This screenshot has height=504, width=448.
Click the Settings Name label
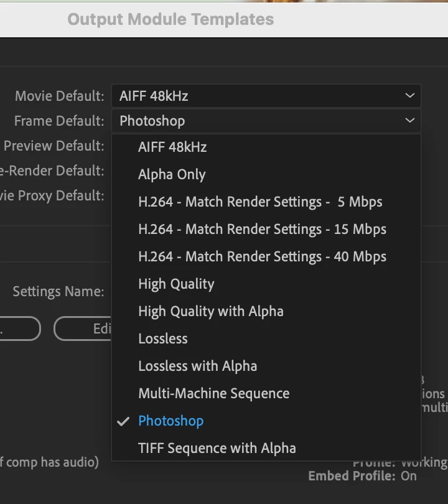58,292
